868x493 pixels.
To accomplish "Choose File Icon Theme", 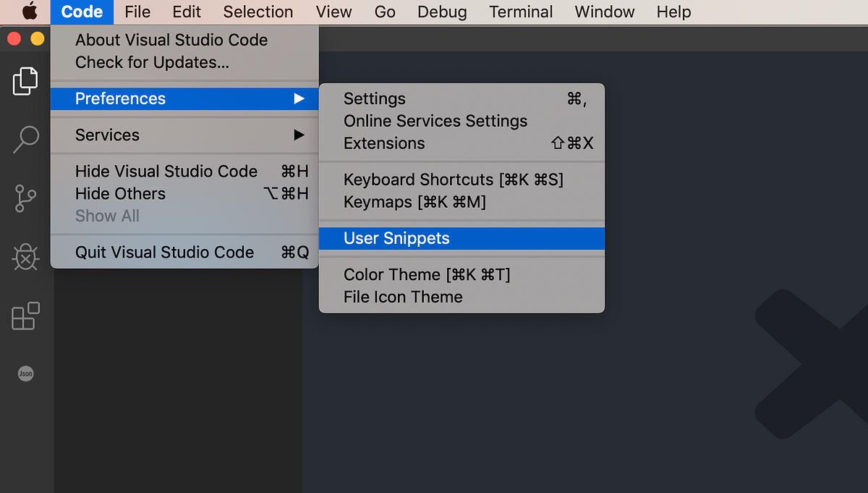I will 404,297.
